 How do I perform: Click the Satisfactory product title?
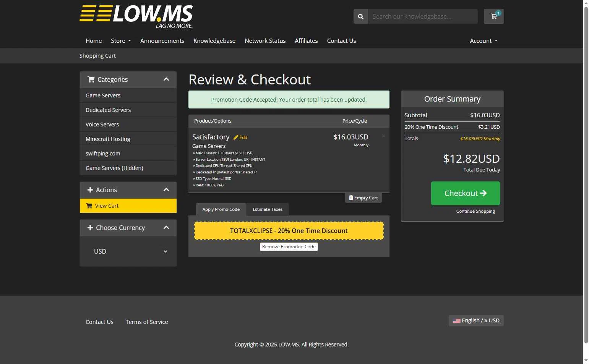[x=211, y=137]
